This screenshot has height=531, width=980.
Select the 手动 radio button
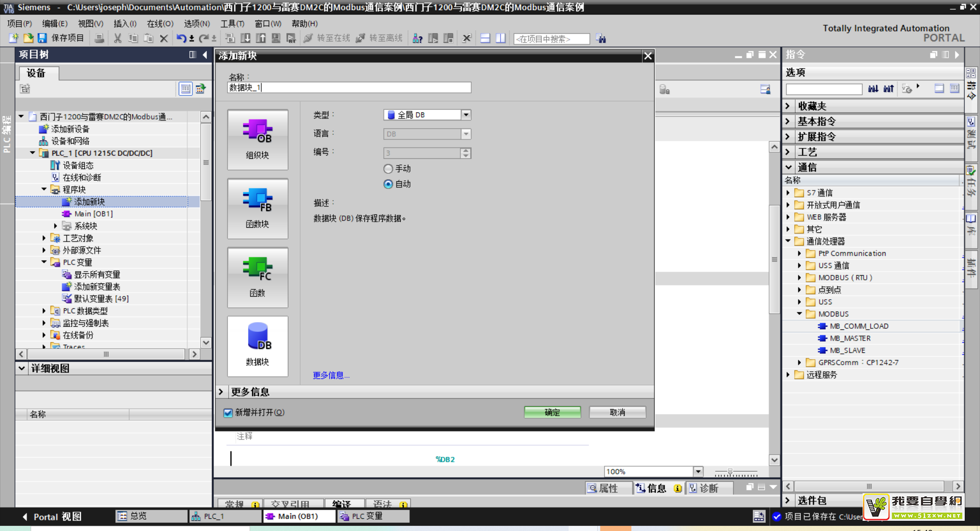(388, 168)
